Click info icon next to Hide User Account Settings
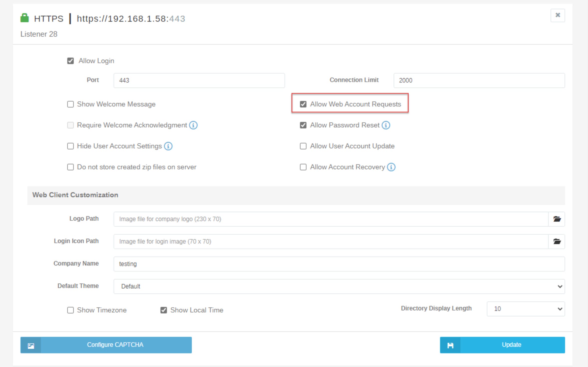The image size is (588, 367). [168, 146]
